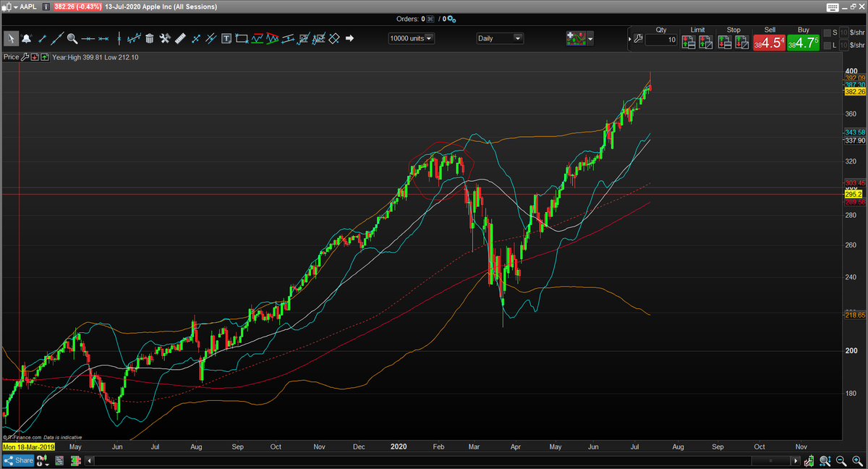Click second Limit order icon
The width and height of the screenshot is (868, 469).
pos(706,42)
